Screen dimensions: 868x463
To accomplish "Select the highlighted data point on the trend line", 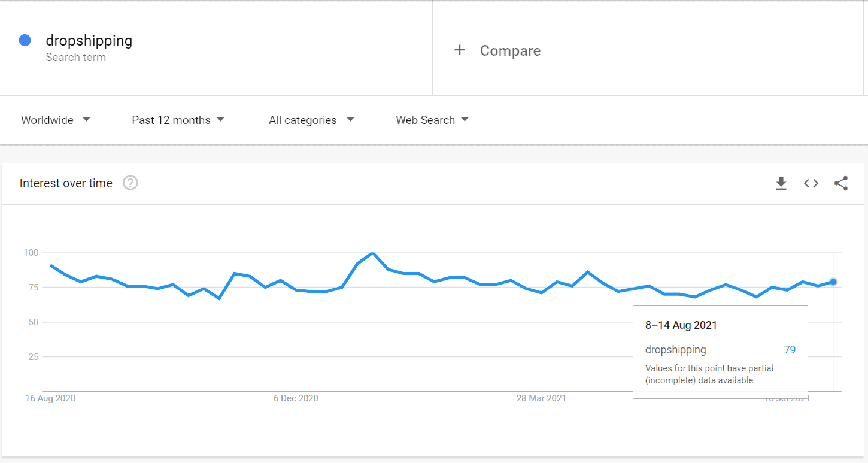I will pyautogui.click(x=833, y=282).
